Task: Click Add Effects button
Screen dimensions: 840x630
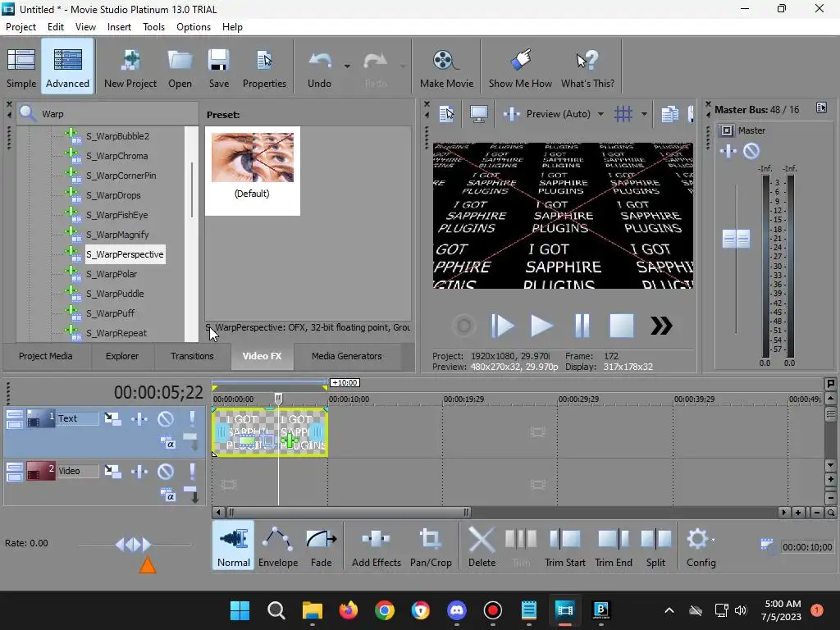Action: tap(376, 546)
